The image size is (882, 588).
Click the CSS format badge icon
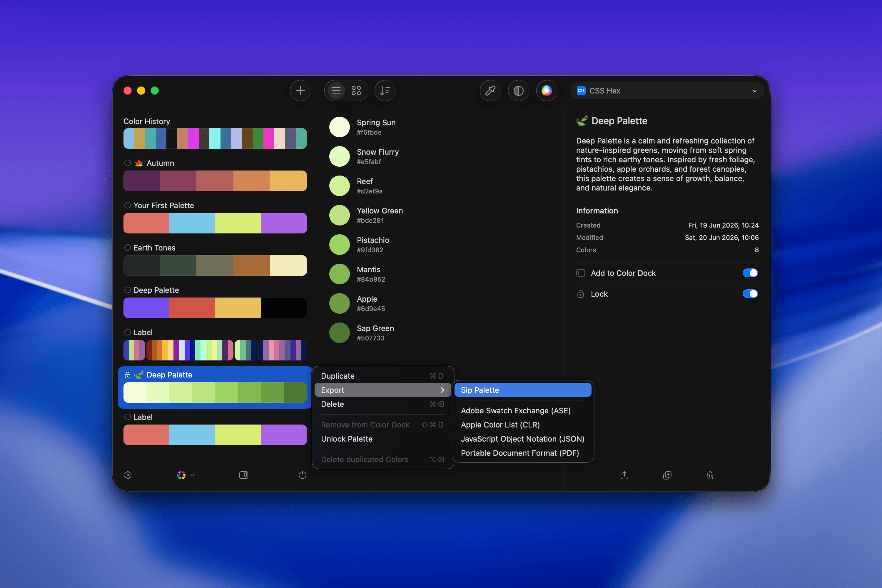click(x=581, y=91)
